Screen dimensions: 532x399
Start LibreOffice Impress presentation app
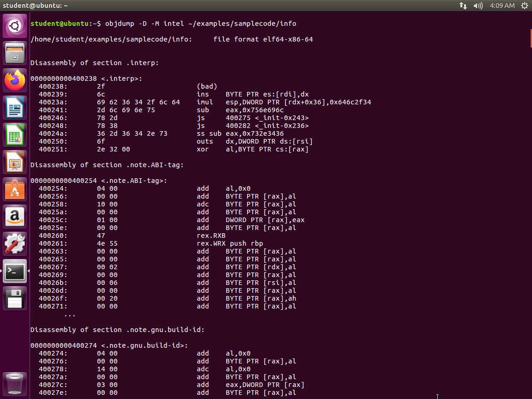(x=15, y=163)
